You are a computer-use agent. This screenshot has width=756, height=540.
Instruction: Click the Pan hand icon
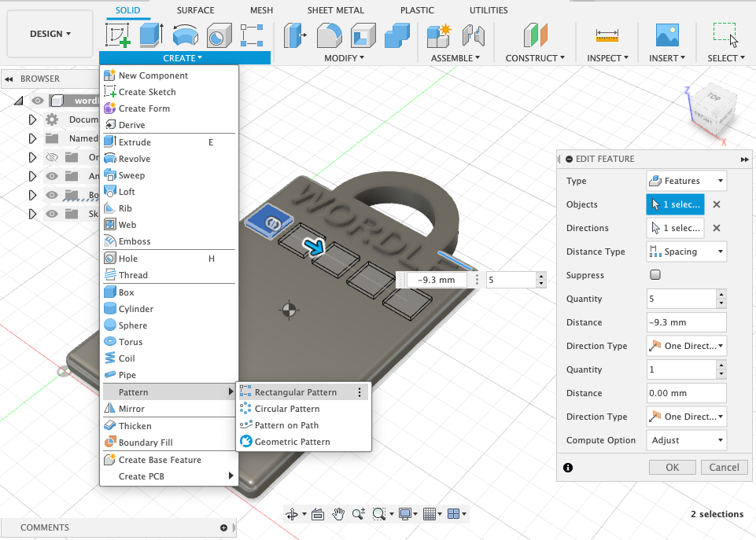[338, 515]
